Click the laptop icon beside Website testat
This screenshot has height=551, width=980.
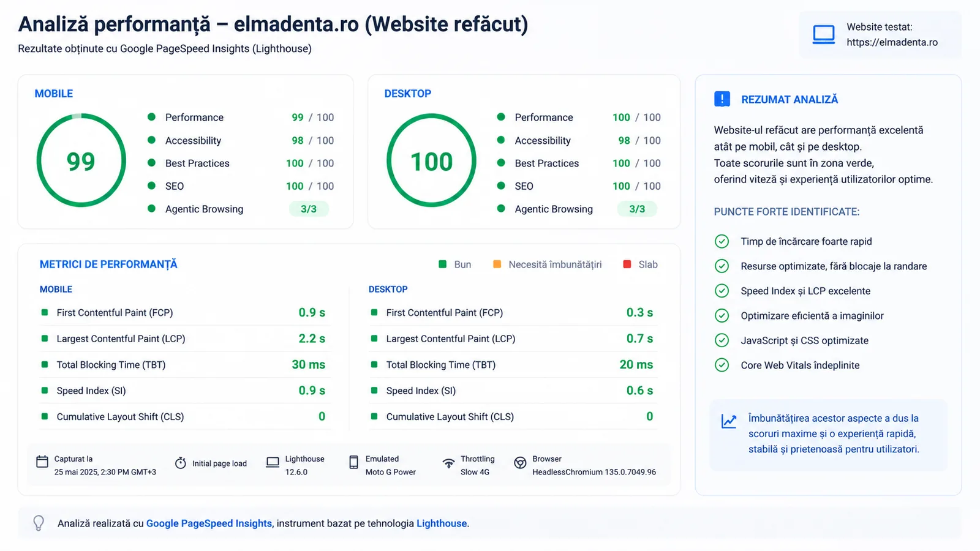(x=823, y=35)
